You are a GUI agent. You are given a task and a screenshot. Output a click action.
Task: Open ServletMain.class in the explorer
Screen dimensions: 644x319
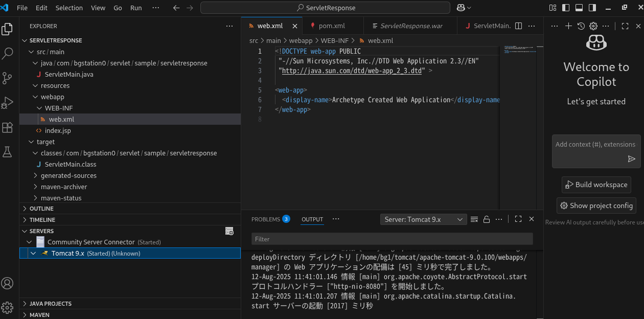(x=130, y=164)
